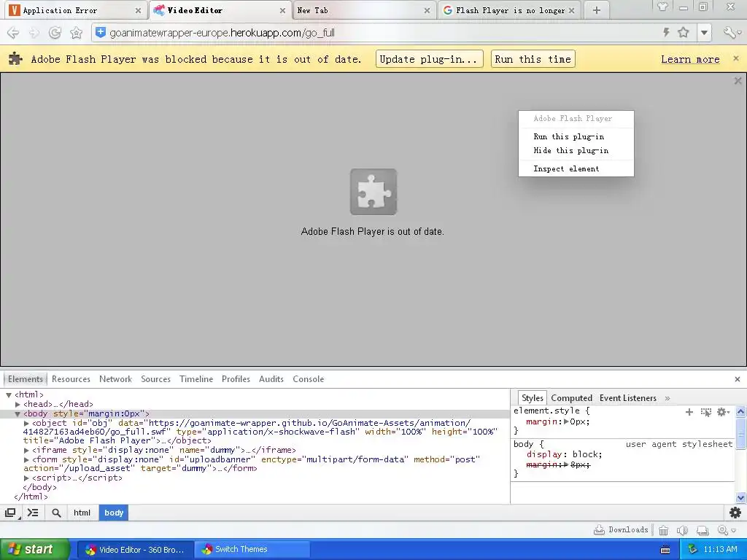The image size is (747, 560).
Task: Click the styles pane scrollbar down arrow
Action: 741,497
